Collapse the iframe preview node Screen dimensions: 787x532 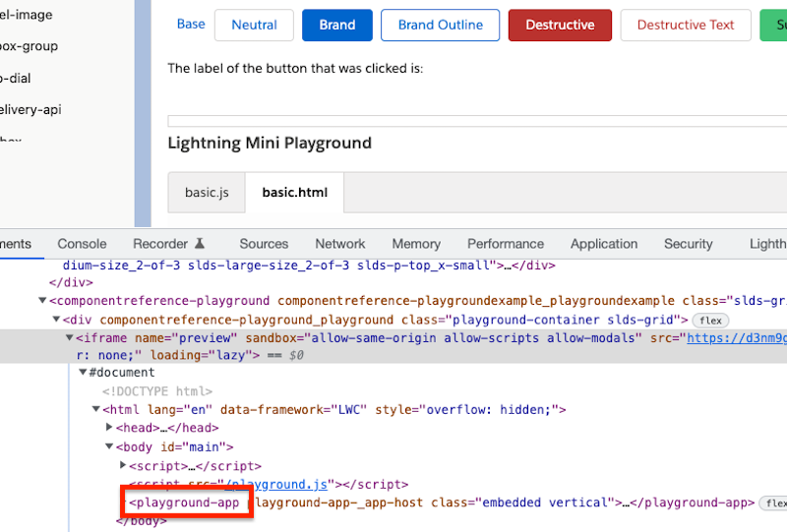click(70, 337)
